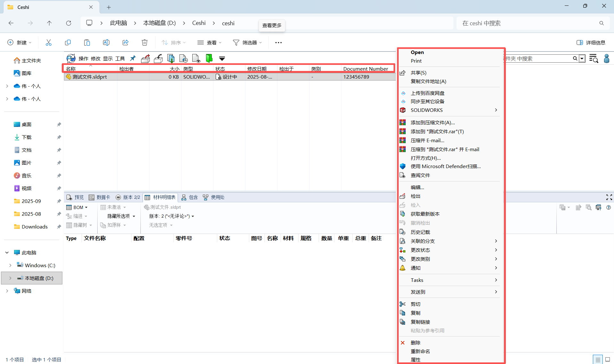Open the Explorer three-dot more options
This screenshot has width=614, height=364.
(278, 43)
